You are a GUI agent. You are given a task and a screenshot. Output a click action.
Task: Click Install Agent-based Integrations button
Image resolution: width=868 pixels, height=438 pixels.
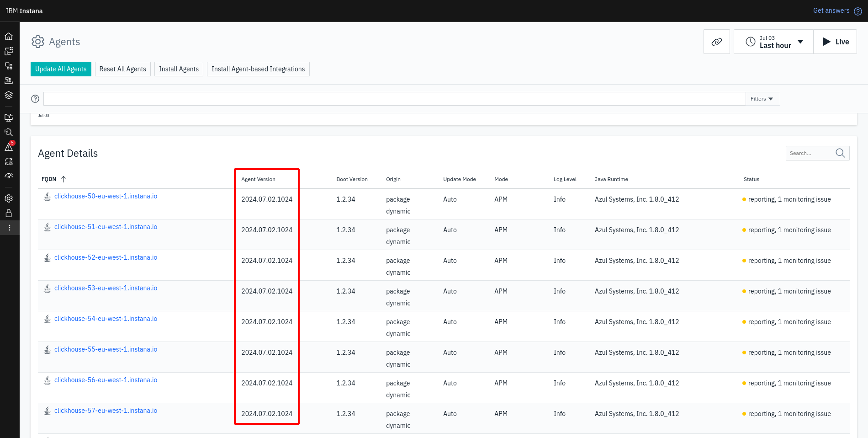coord(258,69)
